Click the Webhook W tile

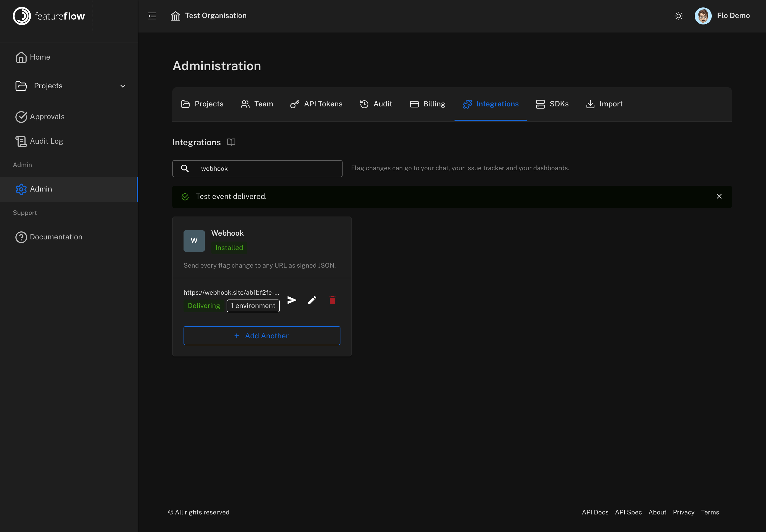tap(194, 241)
